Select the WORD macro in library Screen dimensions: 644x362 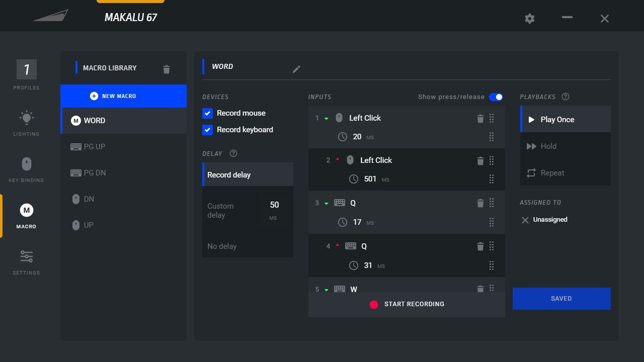pos(123,121)
